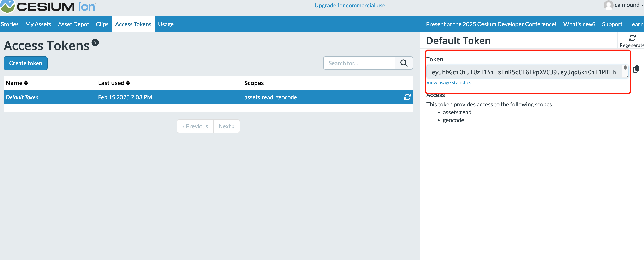Switch to the Asset Depot tab
This screenshot has height=260, width=644.
pyautogui.click(x=73, y=24)
